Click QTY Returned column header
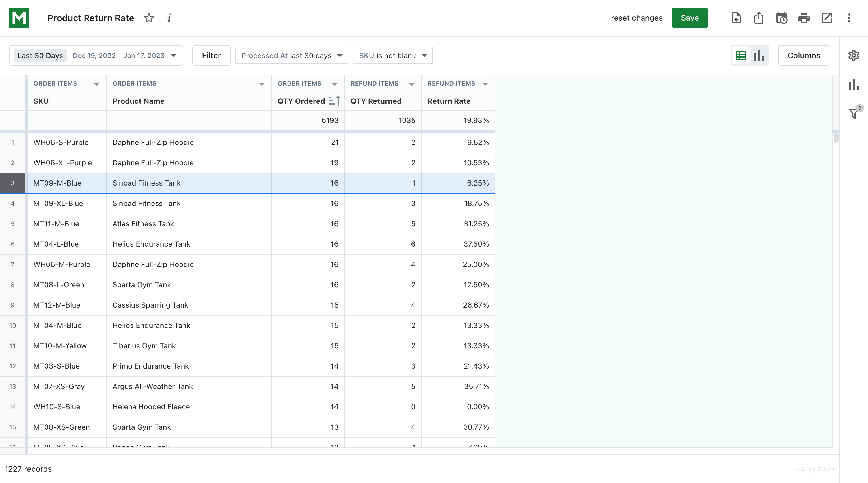This screenshot has height=483, width=868. pyautogui.click(x=376, y=101)
